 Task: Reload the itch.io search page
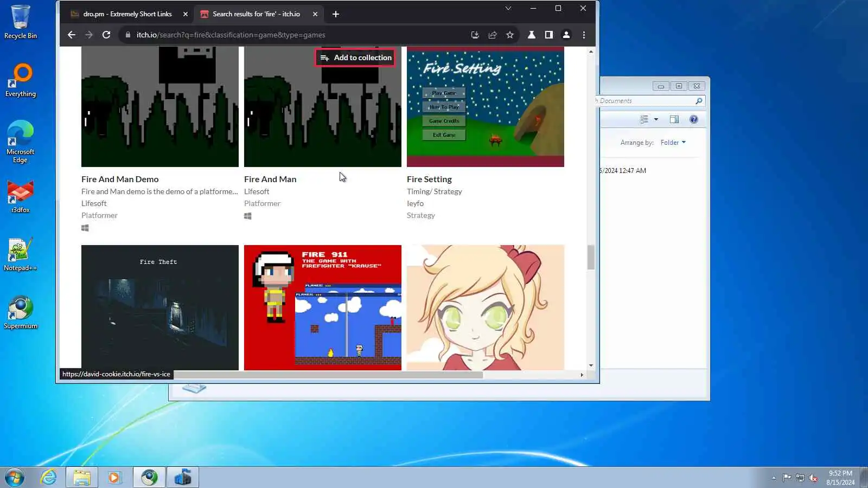(106, 35)
